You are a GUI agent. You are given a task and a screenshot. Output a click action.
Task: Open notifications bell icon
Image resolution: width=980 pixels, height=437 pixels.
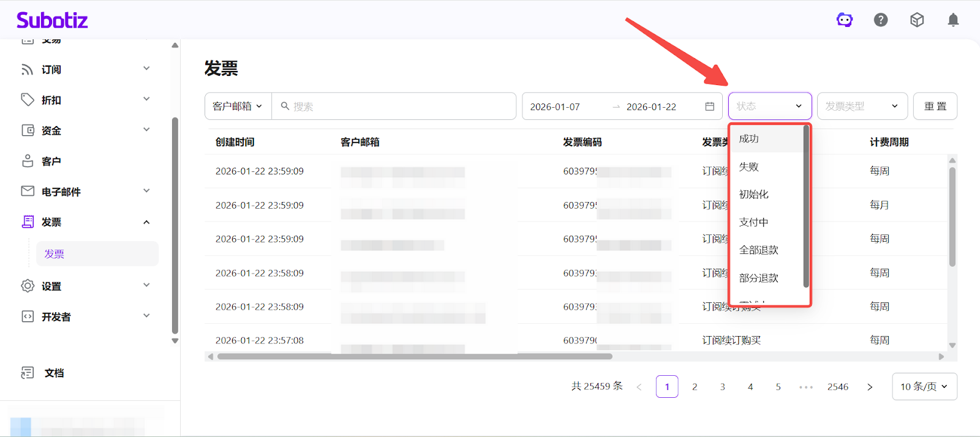coord(953,20)
